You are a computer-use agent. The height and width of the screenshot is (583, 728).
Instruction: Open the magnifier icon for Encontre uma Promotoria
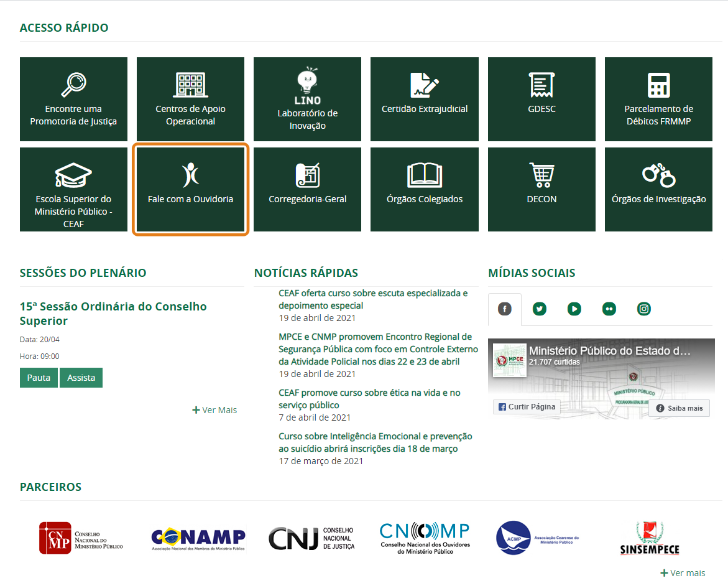click(73, 85)
